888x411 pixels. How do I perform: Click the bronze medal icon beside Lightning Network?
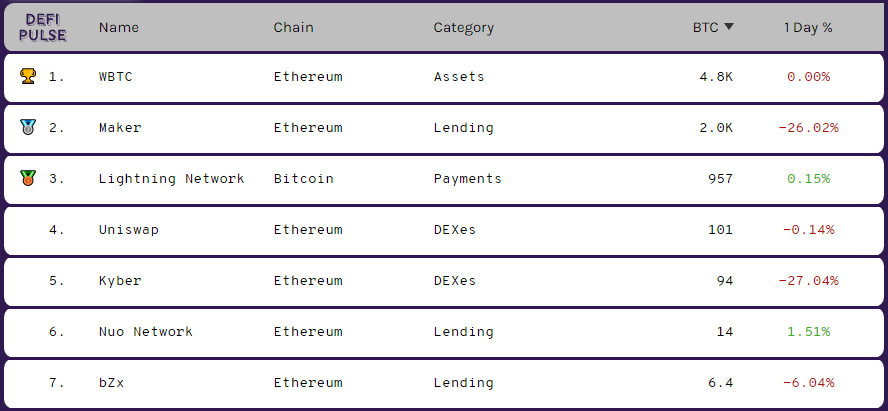tap(27, 178)
